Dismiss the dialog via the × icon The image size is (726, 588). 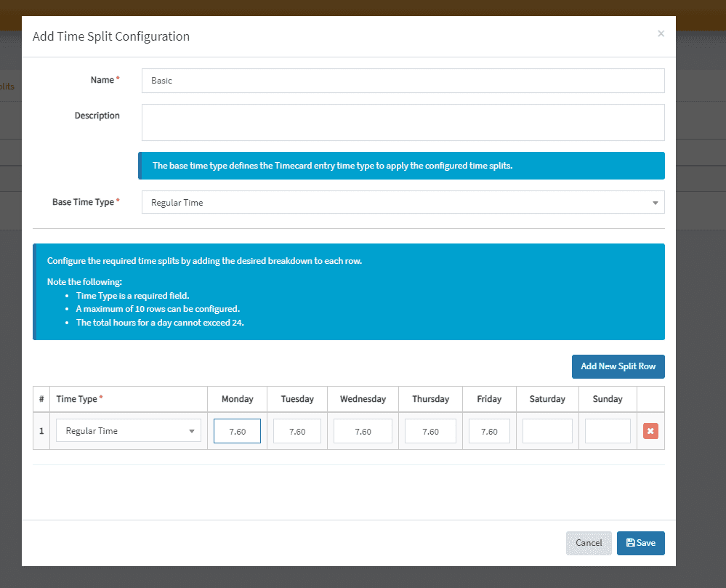point(661,33)
